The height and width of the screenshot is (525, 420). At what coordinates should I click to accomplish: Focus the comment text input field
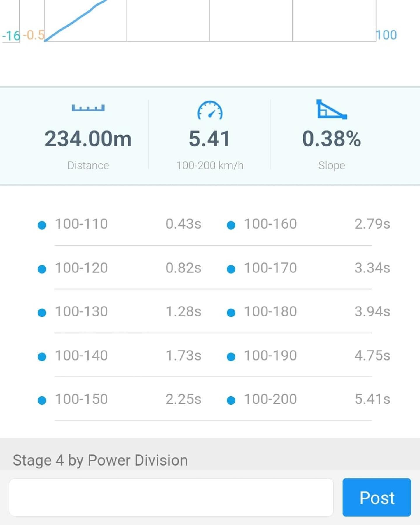[171, 497]
